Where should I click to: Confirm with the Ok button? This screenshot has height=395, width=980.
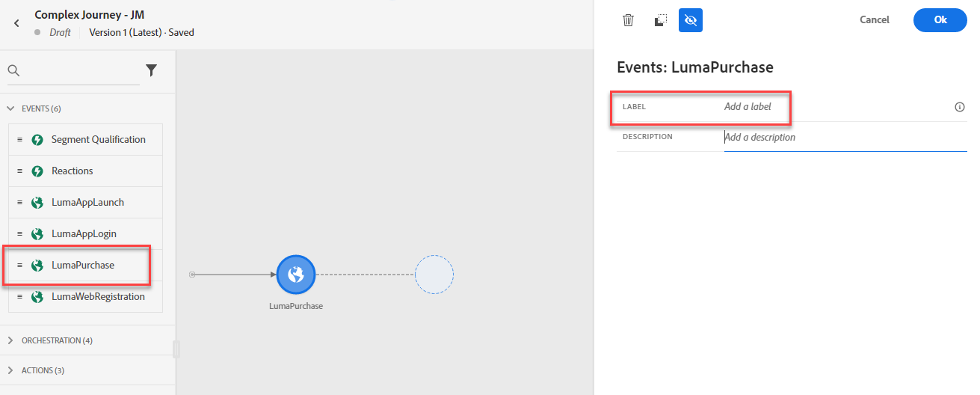click(940, 20)
